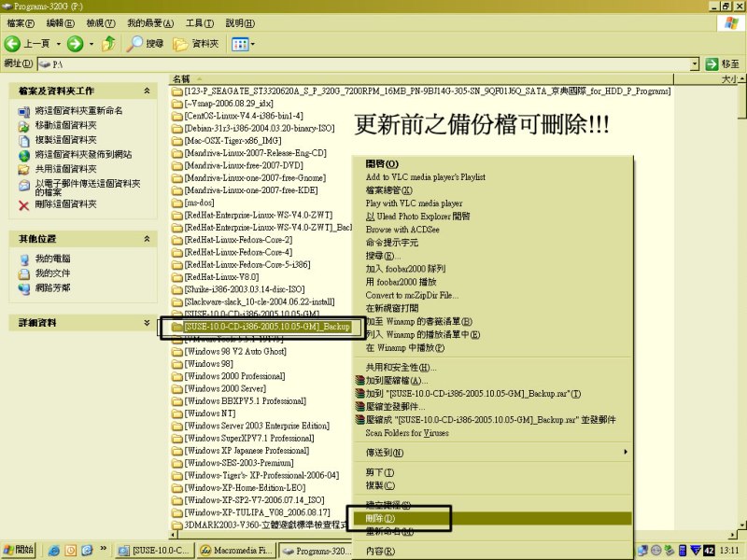Expand the 詳細資料 panel
The width and height of the screenshot is (747, 560).
pyautogui.click(x=147, y=322)
